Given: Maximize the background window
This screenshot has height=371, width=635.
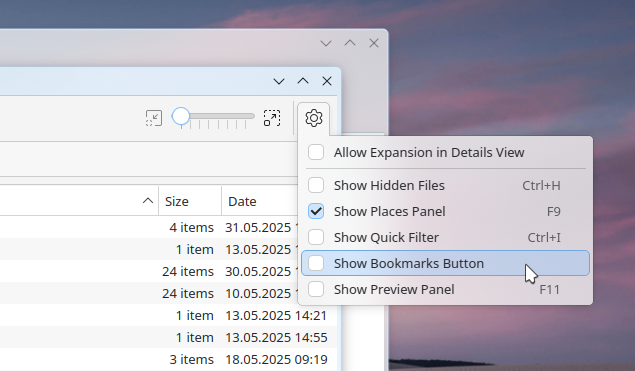Looking at the screenshot, I should click(350, 43).
